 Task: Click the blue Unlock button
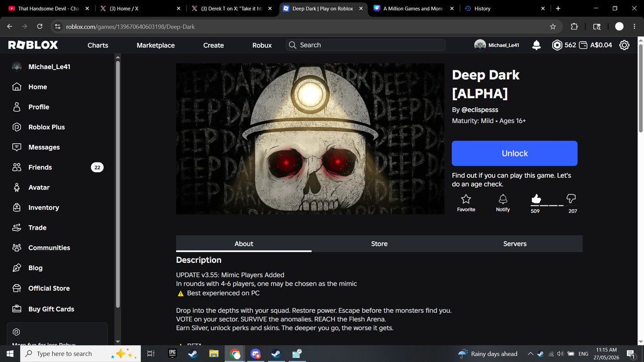[x=515, y=153]
